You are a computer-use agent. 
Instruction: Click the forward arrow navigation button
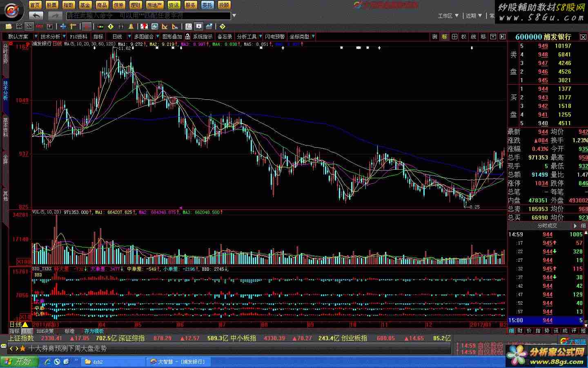(55, 16)
